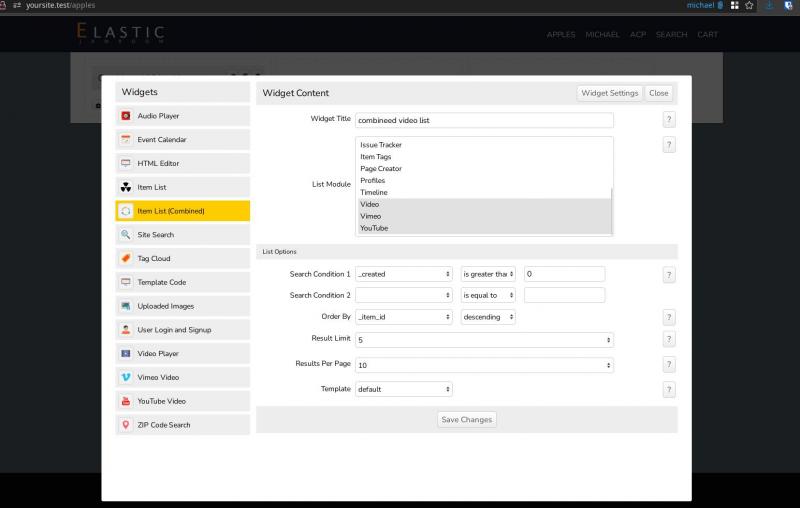Open the Template default dropdown
The height and width of the screenshot is (508, 800).
tap(404, 389)
